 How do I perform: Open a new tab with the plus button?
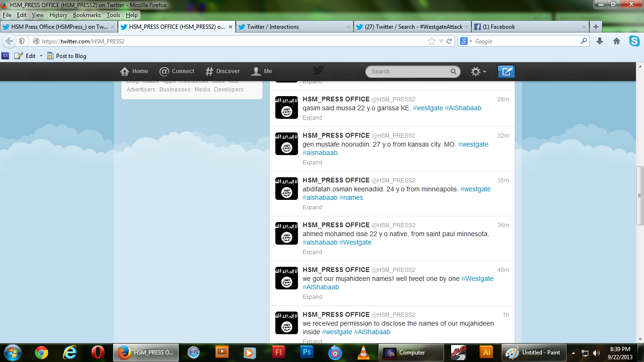pos(596,27)
